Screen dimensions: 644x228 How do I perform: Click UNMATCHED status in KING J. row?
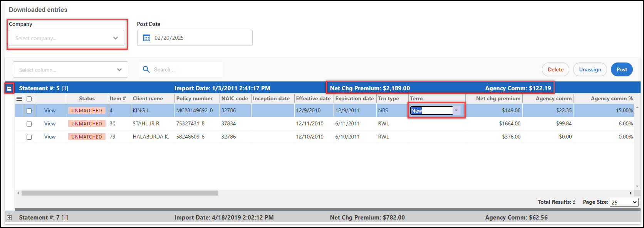[87, 110]
